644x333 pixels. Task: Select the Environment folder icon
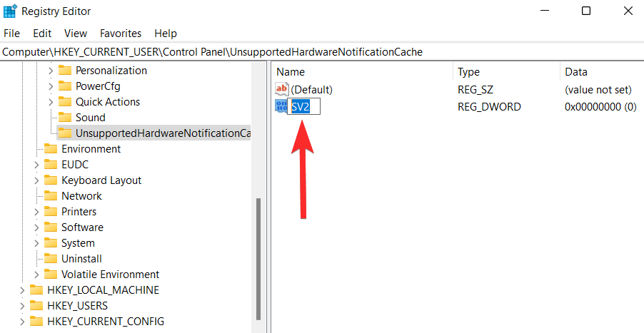tap(51, 149)
